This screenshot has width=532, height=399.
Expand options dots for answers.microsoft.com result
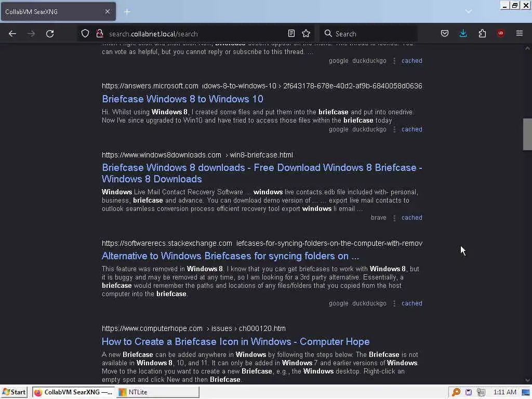point(394,129)
